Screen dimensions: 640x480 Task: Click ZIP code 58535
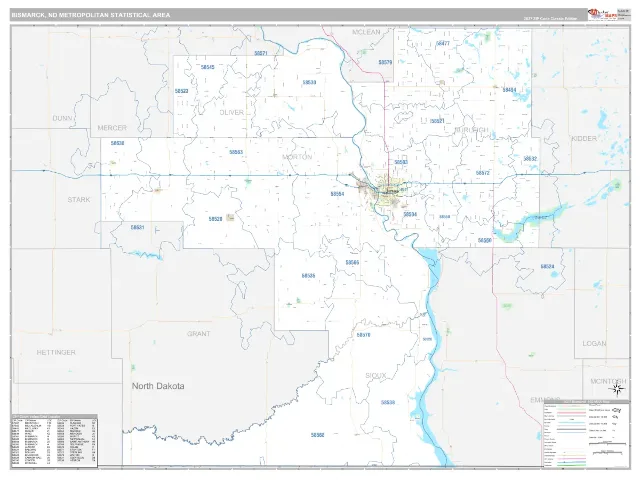click(x=309, y=276)
